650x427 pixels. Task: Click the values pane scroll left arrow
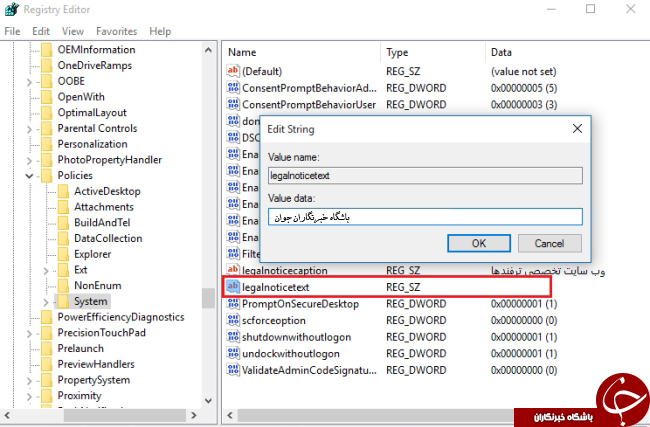click(x=230, y=415)
